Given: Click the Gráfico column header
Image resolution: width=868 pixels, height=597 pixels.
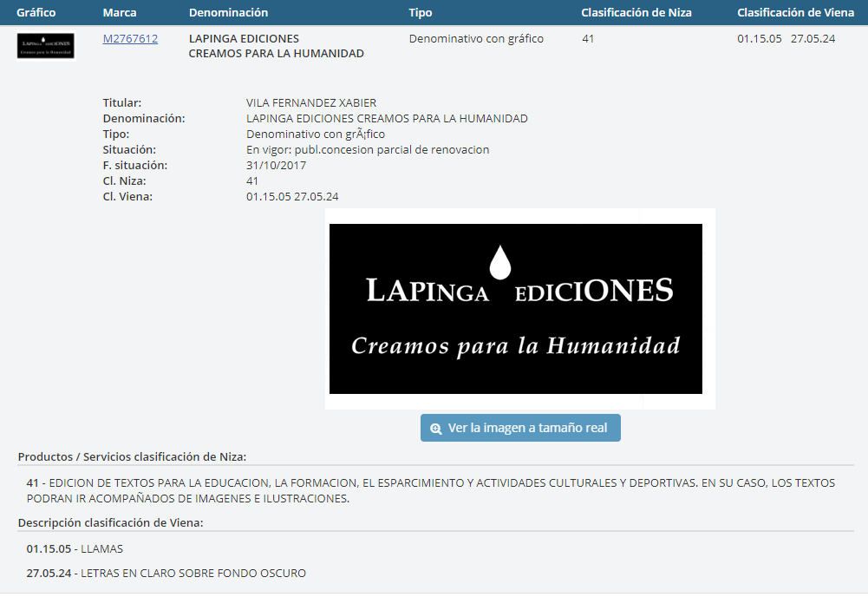Looking at the screenshot, I should click(36, 13).
